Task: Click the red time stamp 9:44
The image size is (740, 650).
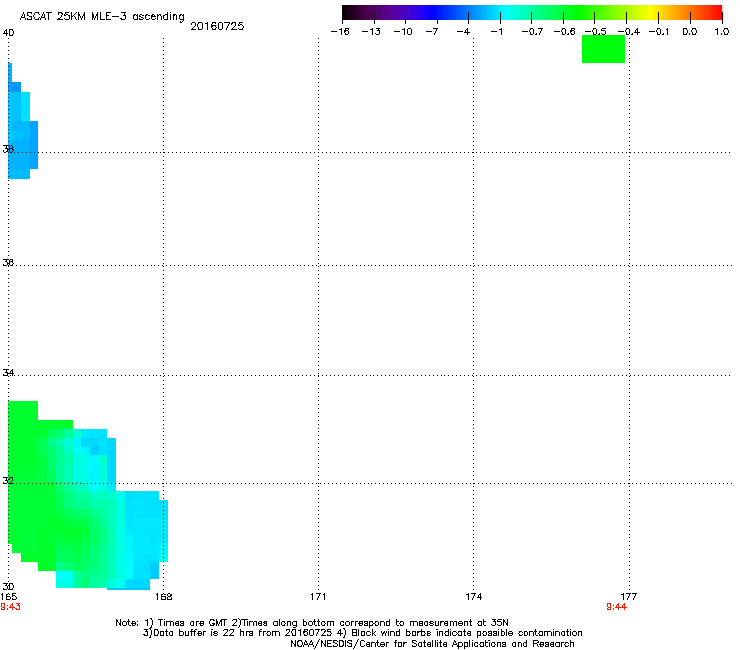Action: point(616,607)
